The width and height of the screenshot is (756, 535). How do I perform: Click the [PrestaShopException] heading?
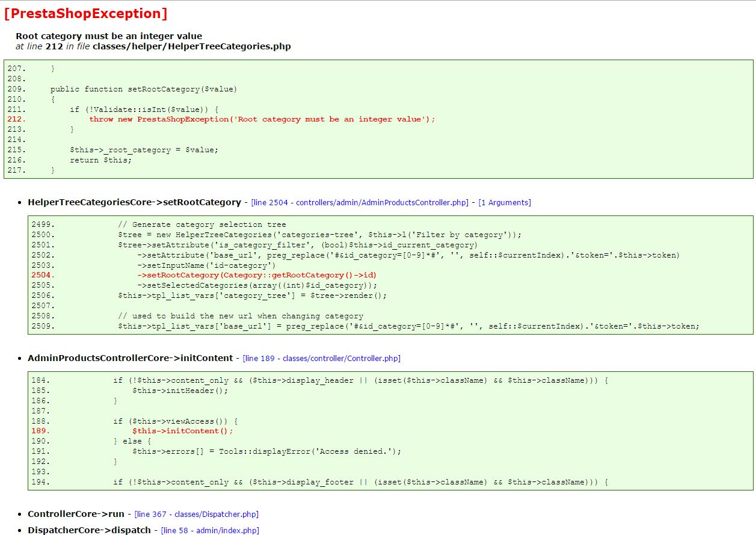pos(85,13)
